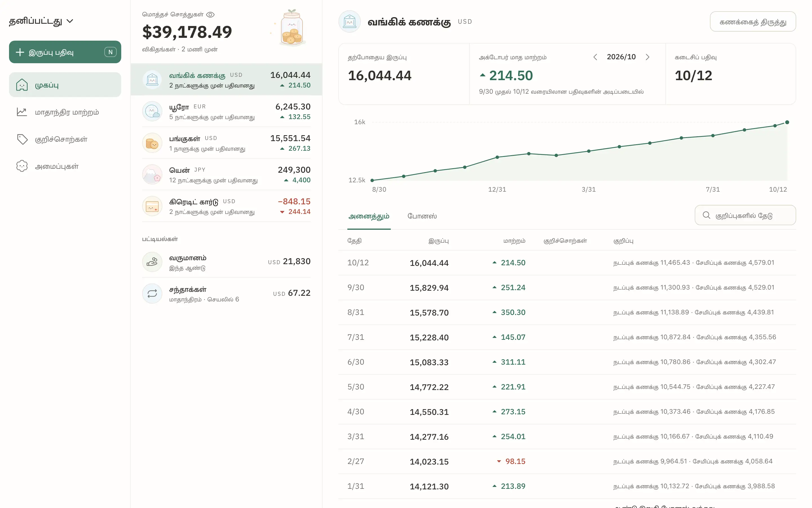
Task: Open the தனிப்பட்டது workspace dropdown
Action: click(41, 21)
